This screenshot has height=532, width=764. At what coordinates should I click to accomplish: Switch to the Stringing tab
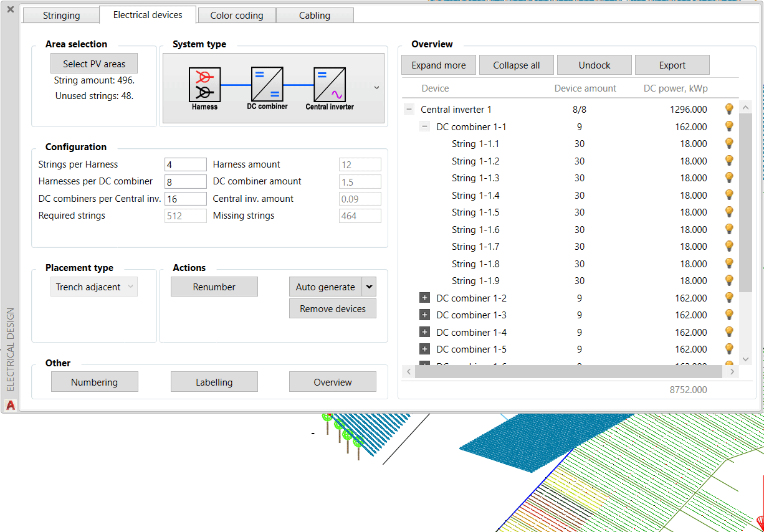pos(61,16)
